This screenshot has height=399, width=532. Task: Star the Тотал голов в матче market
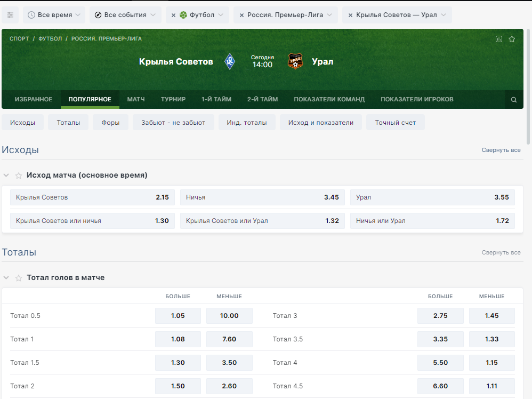pos(19,278)
